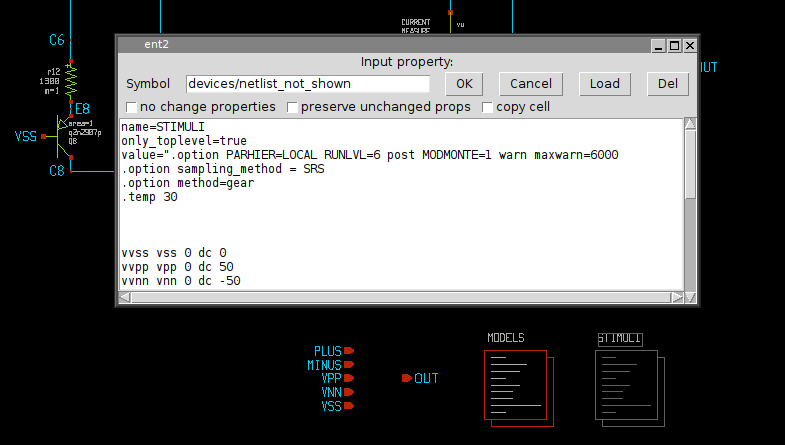
Task: Click the VNN pin marker
Action: [349, 392]
